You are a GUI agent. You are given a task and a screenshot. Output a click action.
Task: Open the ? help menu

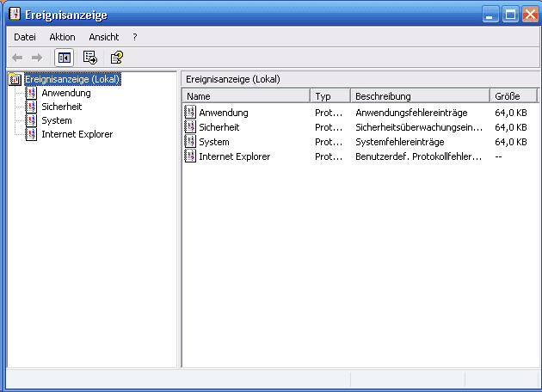click(135, 37)
